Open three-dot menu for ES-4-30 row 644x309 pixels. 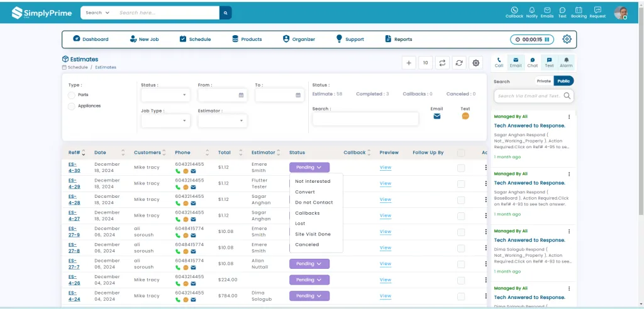(486, 168)
